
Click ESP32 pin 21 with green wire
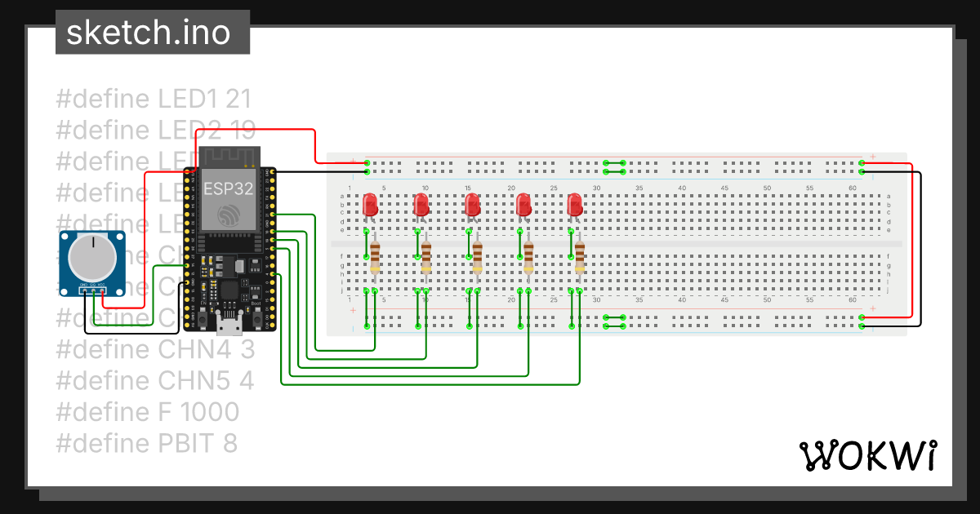[272, 215]
